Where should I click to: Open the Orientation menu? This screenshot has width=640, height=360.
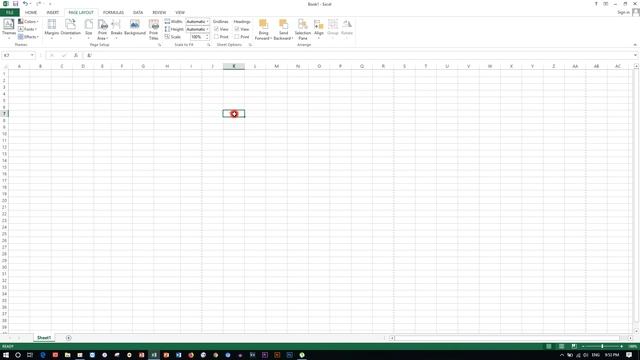(71, 29)
